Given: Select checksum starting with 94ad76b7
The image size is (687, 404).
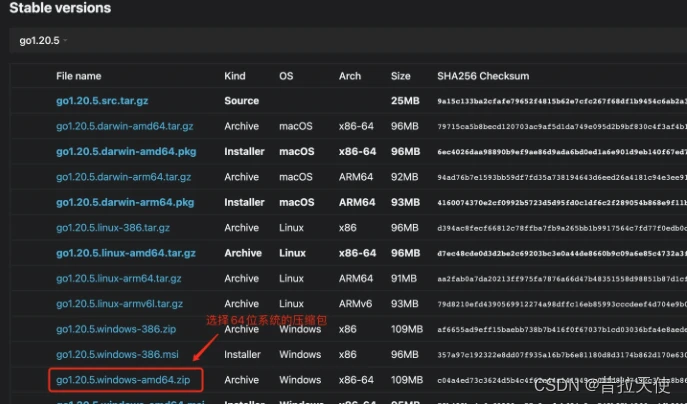Looking at the screenshot, I should pos(562,177).
